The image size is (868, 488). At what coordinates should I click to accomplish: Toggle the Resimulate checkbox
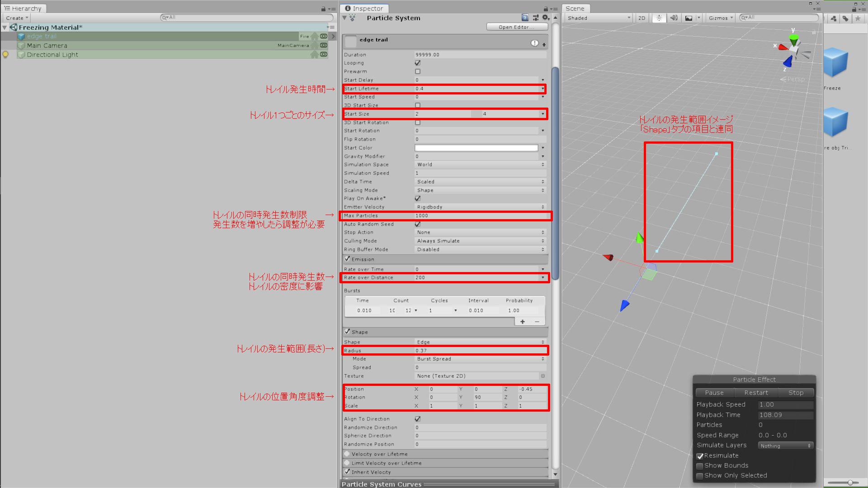click(x=700, y=456)
